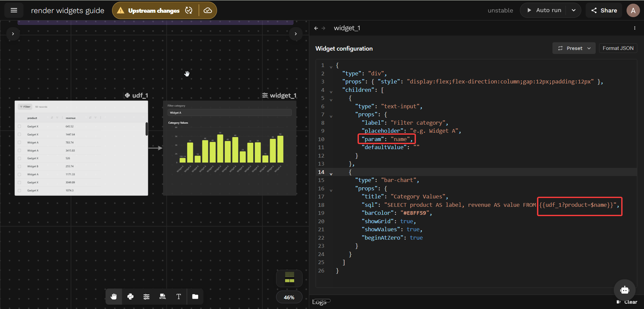Click the sync refresh icon beside Upstream changes
The width and height of the screenshot is (644, 309).
(189, 10)
